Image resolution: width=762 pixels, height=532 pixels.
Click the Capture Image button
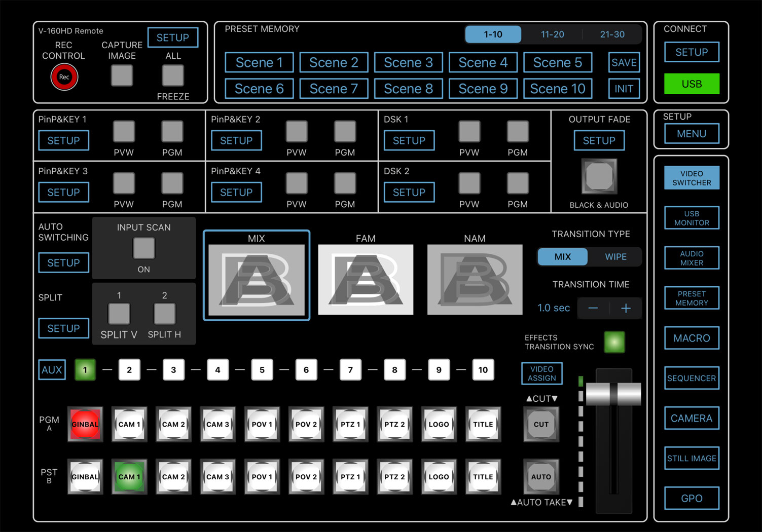pyautogui.click(x=122, y=75)
